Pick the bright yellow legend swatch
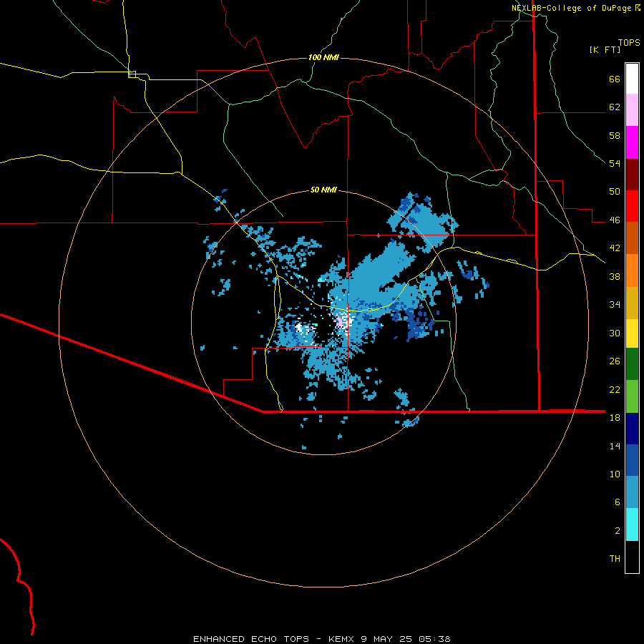 click(632, 333)
